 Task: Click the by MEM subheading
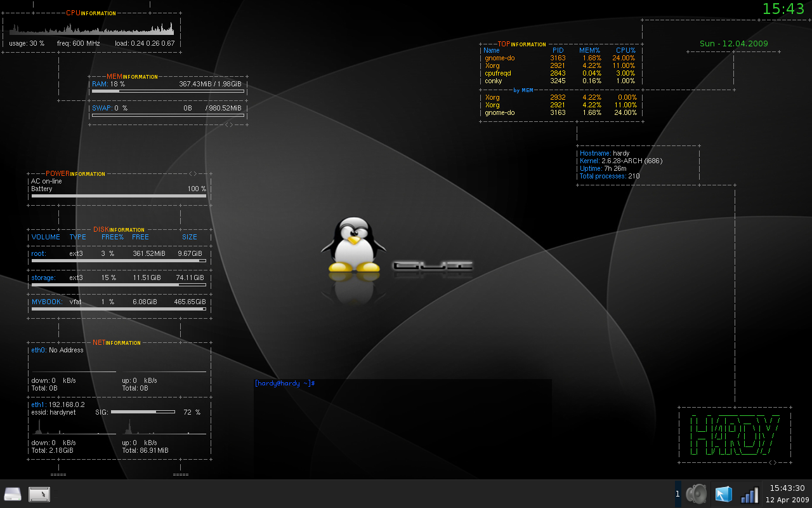click(x=523, y=90)
